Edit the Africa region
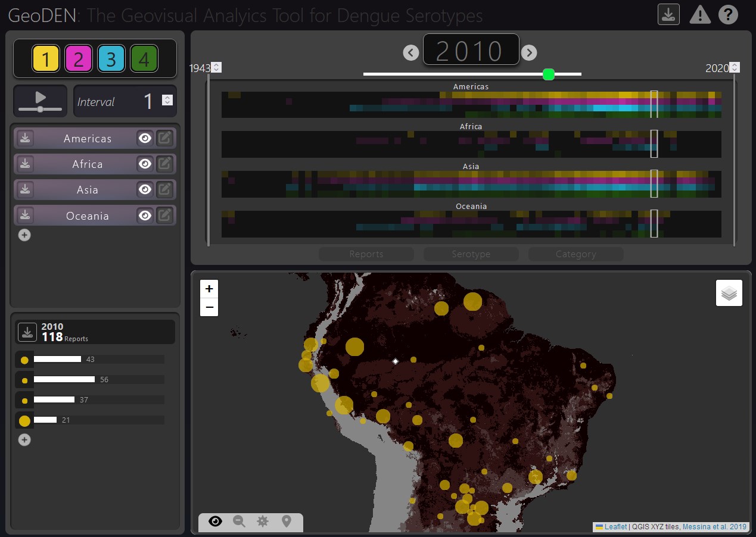This screenshot has width=756, height=537. (164, 164)
